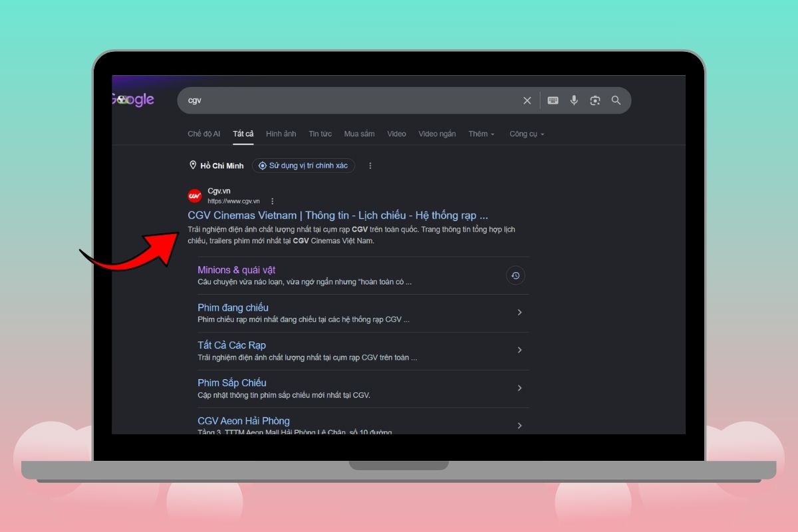Open more options next to cgv.vn URL

pyautogui.click(x=272, y=201)
